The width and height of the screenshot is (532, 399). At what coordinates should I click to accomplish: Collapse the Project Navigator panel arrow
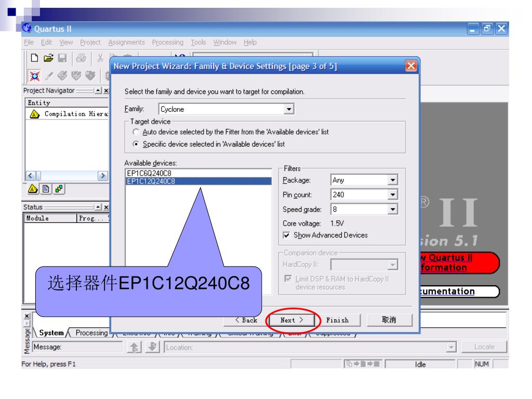coord(98,90)
